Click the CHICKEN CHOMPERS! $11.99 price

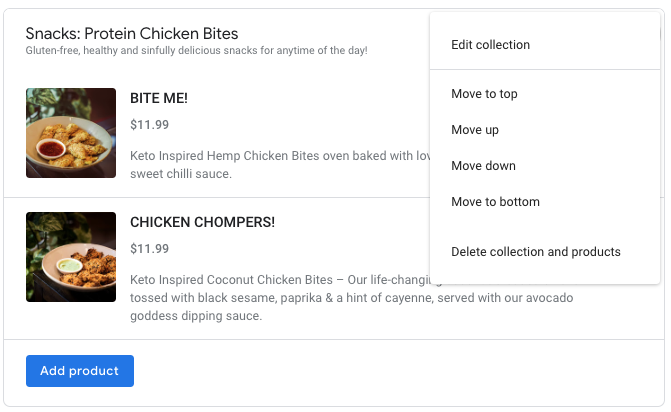click(149, 249)
